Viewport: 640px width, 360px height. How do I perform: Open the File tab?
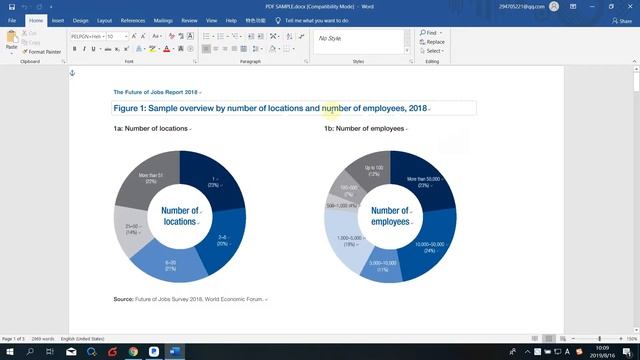click(12, 20)
